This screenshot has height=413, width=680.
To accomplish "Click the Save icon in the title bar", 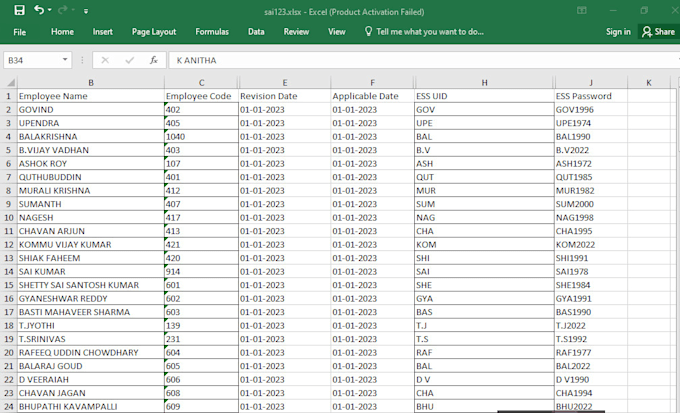I will [x=20, y=9].
